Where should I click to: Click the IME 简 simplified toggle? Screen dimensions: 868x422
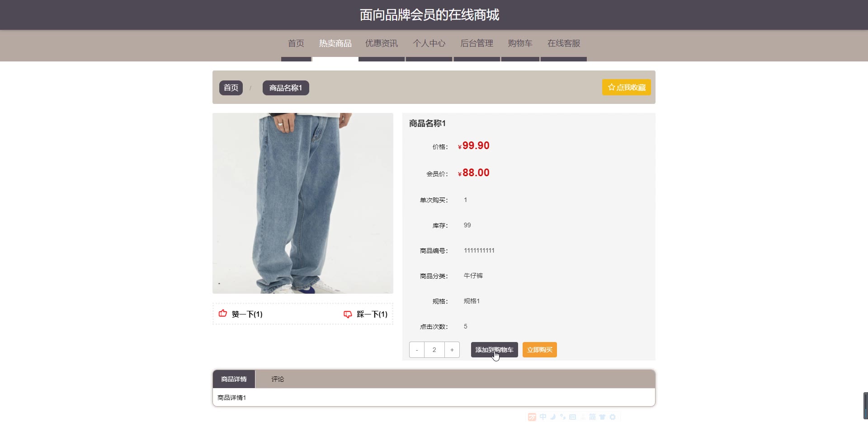592,417
